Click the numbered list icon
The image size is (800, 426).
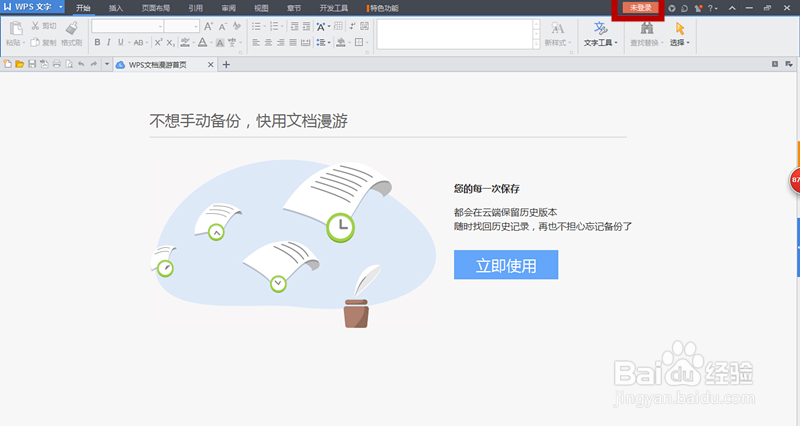[274, 26]
